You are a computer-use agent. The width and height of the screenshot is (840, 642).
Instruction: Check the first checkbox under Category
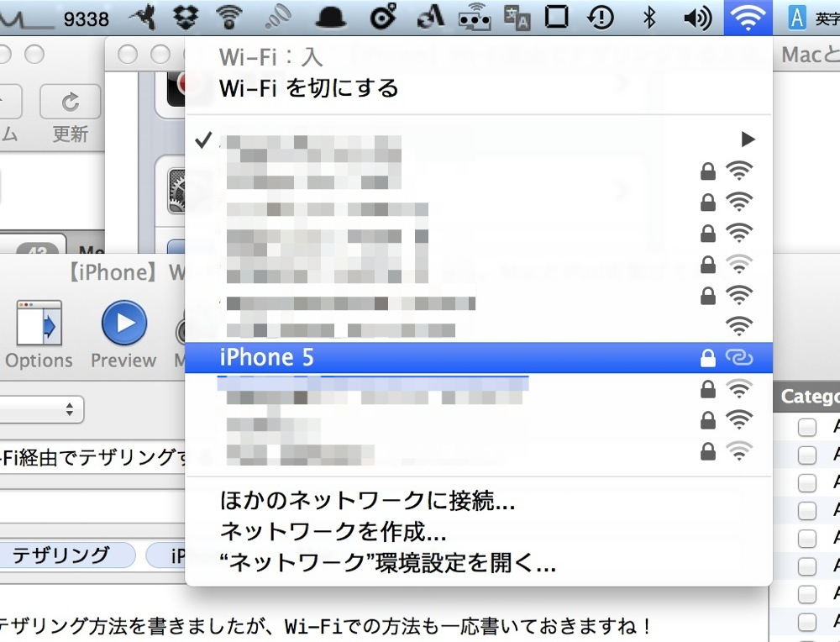806,427
